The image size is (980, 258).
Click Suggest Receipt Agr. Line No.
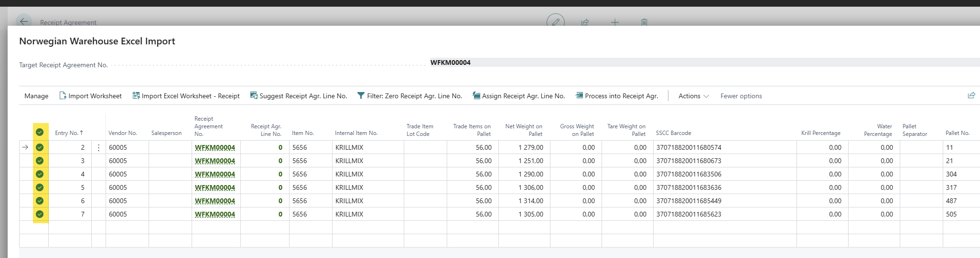[x=299, y=96]
